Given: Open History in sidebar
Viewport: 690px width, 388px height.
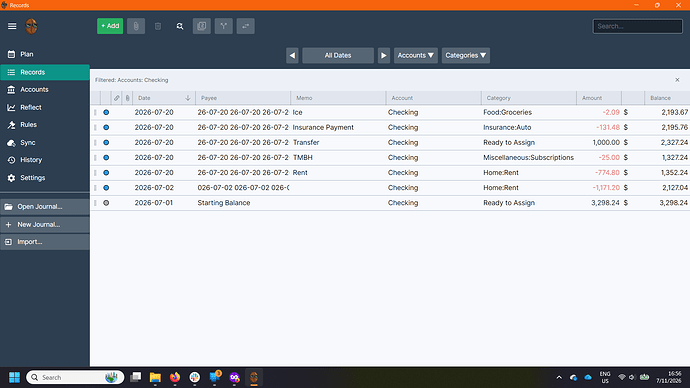Looking at the screenshot, I should pyautogui.click(x=45, y=160).
